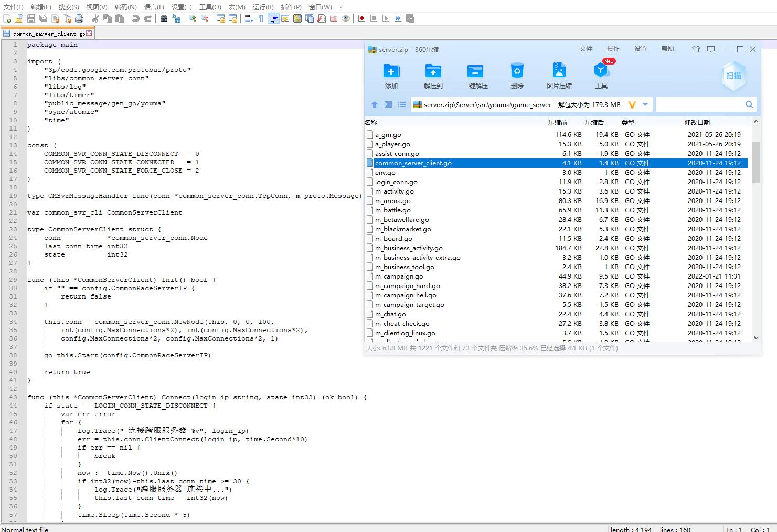Click the 添加 (Add) icon in 360压缩

[x=391, y=71]
